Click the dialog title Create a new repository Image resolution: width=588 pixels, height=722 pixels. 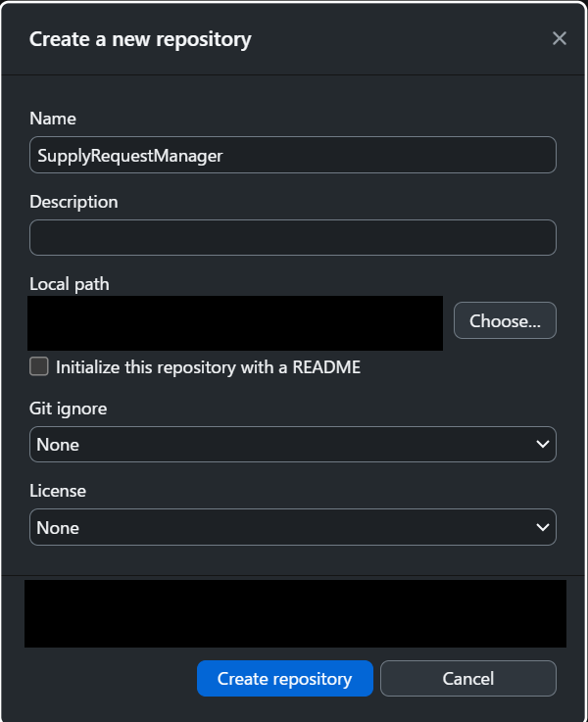(140, 40)
